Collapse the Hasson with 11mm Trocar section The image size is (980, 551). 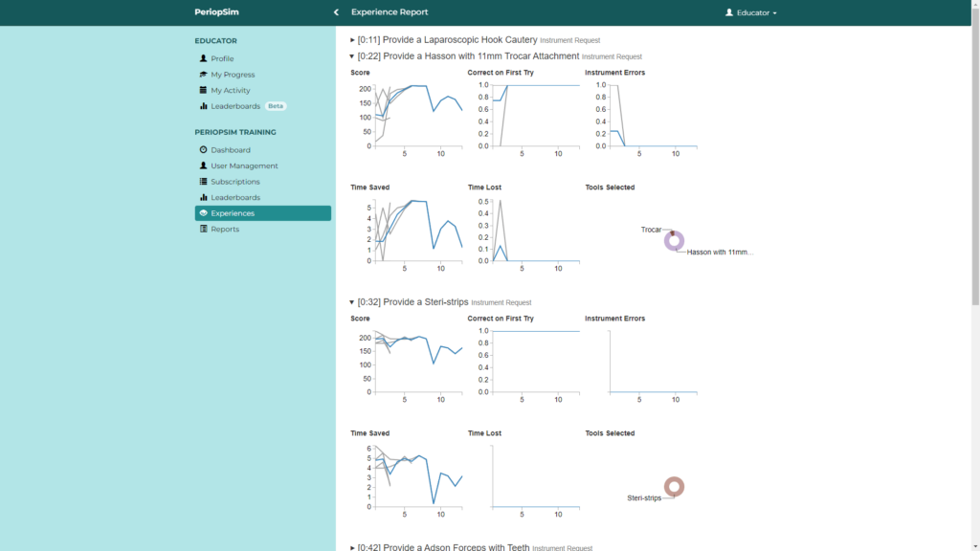[x=351, y=55]
